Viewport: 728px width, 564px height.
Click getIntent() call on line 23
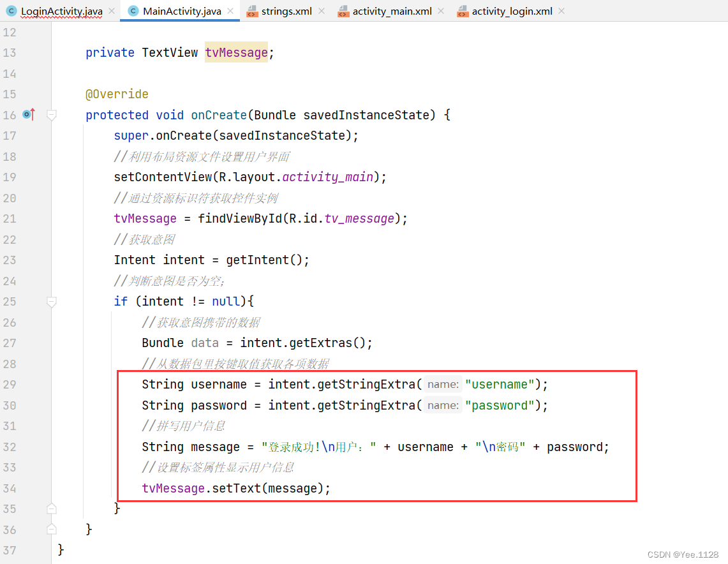click(x=265, y=260)
